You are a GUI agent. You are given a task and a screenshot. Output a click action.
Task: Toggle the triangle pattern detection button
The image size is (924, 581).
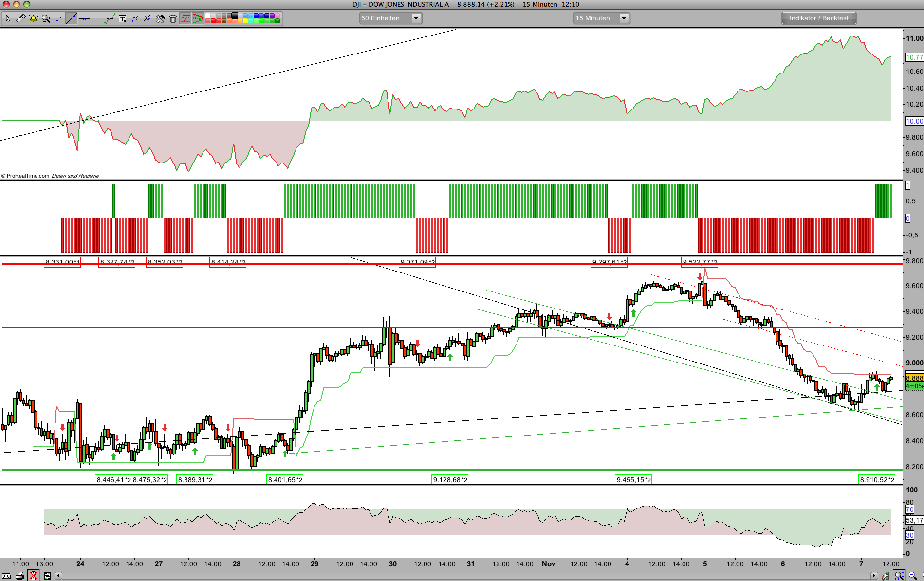tap(198, 18)
